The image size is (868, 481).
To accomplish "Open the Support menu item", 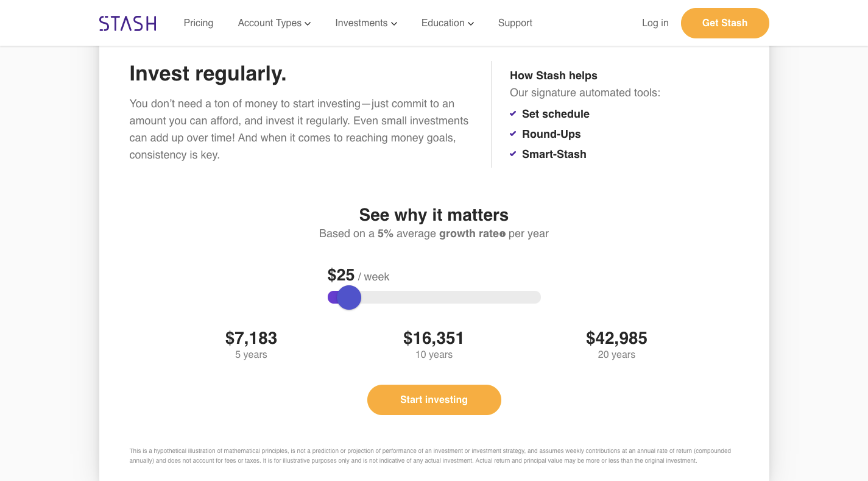I will (515, 23).
